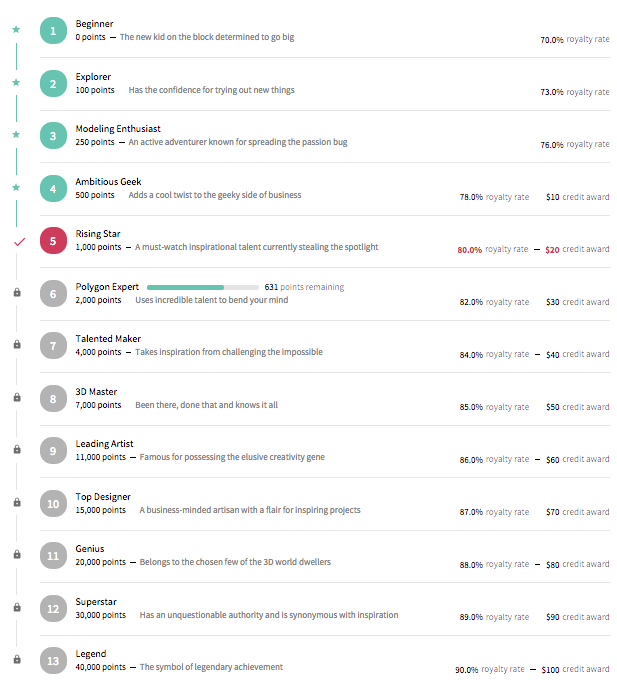
Task: Click the level 10 Top Designer badge
Action: tap(54, 504)
